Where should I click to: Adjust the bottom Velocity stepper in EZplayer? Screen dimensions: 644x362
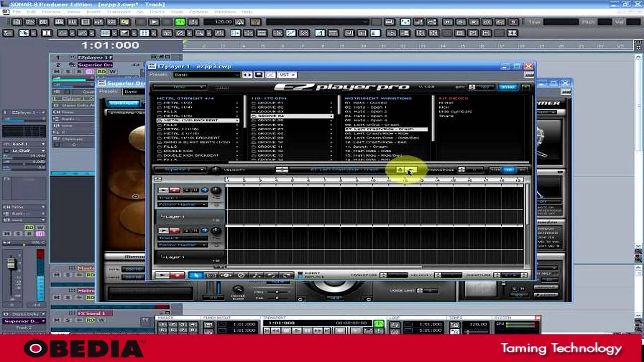pos(437,275)
